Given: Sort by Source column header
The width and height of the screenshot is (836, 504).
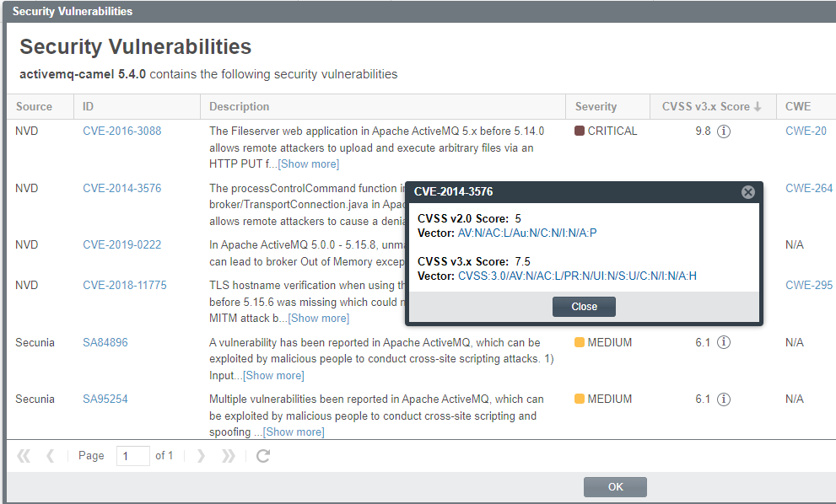Looking at the screenshot, I should tap(34, 107).
